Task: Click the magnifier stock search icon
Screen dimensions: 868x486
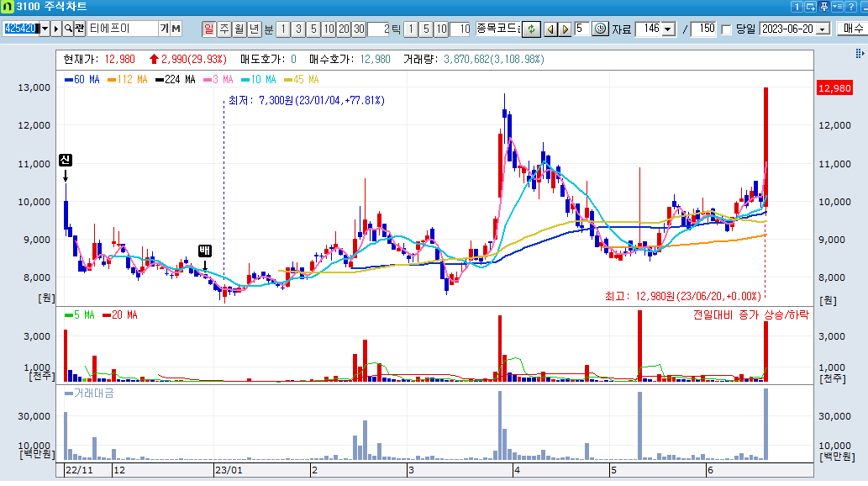Action: pos(68,29)
